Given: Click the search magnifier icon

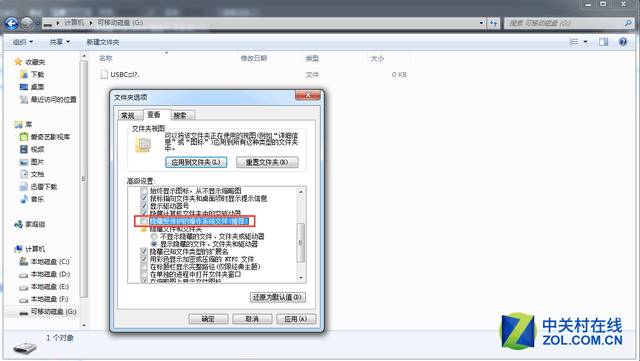Looking at the screenshot, I should point(628,23).
